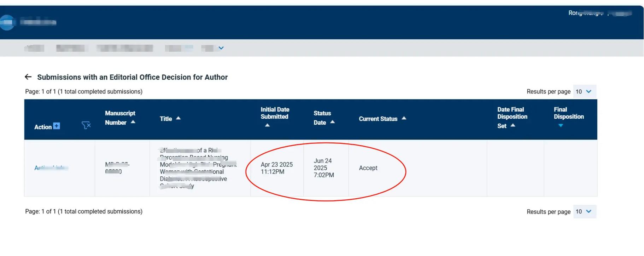
Task: Sort by Status Date arrow
Action: pyautogui.click(x=332, y=122)
